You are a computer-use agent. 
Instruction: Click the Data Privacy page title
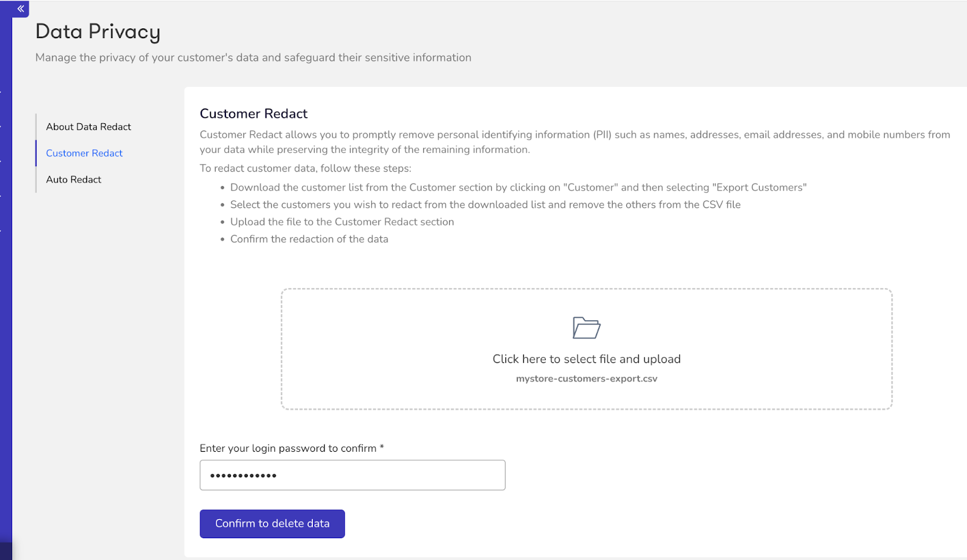coord(98,32)
